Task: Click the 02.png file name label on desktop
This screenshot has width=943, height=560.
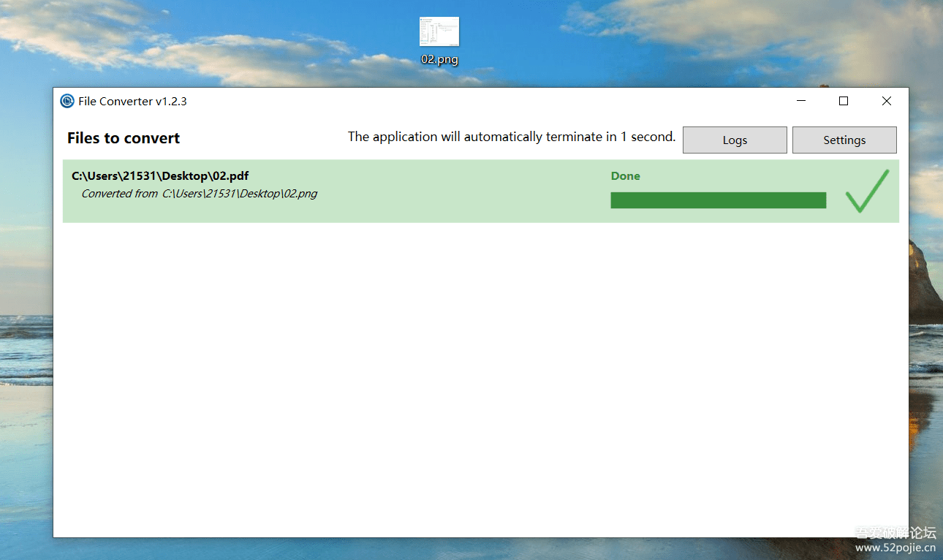Action: (x=439, y=60)
